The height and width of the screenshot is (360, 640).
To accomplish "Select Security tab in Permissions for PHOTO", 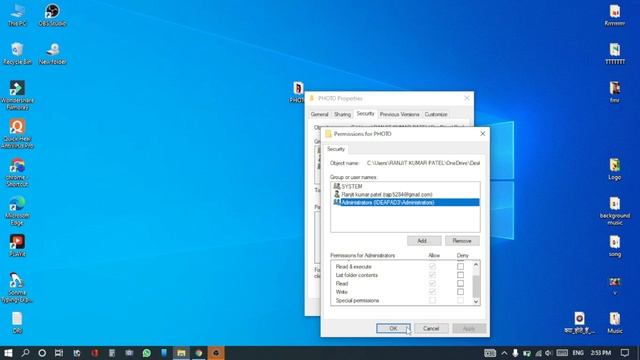I will tap(336, 149).
